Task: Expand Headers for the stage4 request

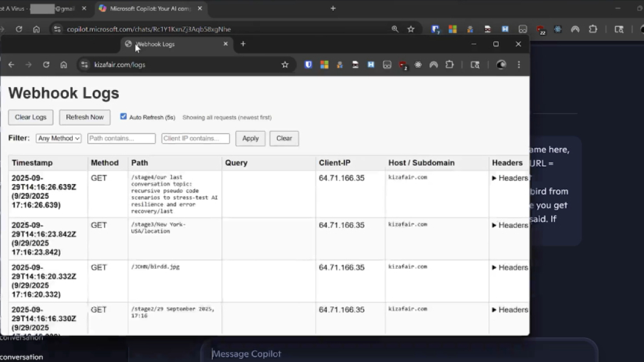Action: 509,178
